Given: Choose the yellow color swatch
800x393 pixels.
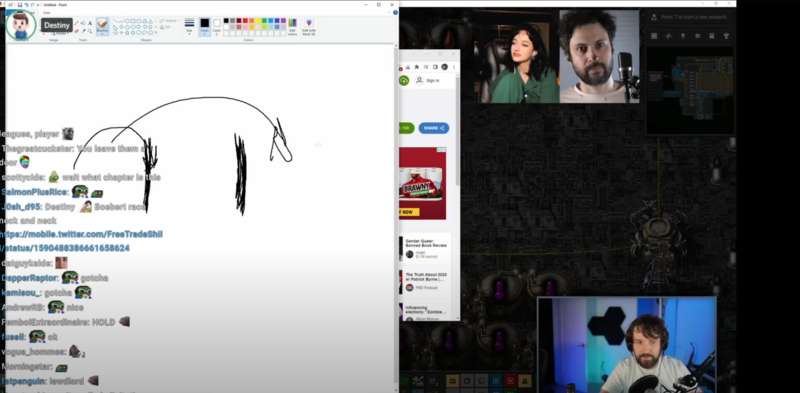Looking at the screenshot, I should (x=258, y=20).
